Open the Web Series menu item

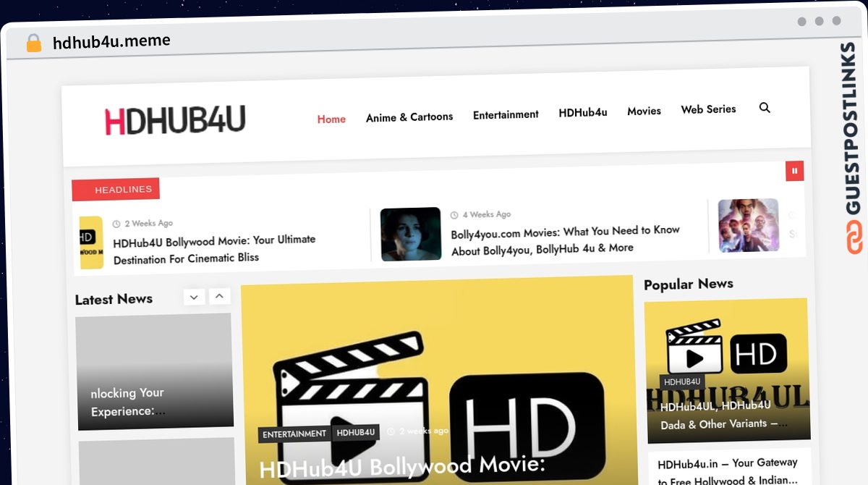click(x=708, y=109)
